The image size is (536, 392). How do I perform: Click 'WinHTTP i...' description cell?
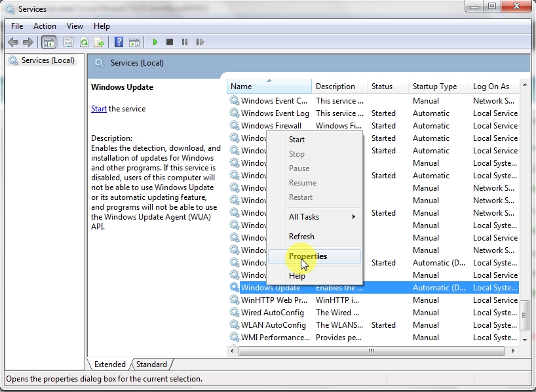click(337, 300)
